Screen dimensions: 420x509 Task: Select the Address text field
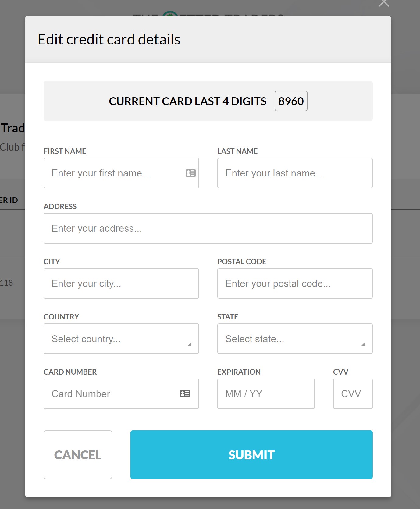point(208,228)
